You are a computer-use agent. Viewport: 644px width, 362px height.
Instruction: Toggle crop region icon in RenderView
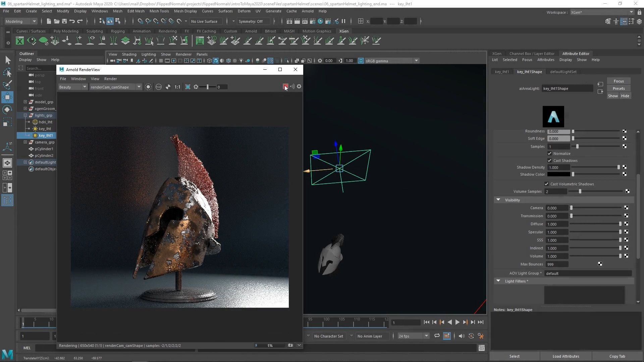(x=188, y=87)
